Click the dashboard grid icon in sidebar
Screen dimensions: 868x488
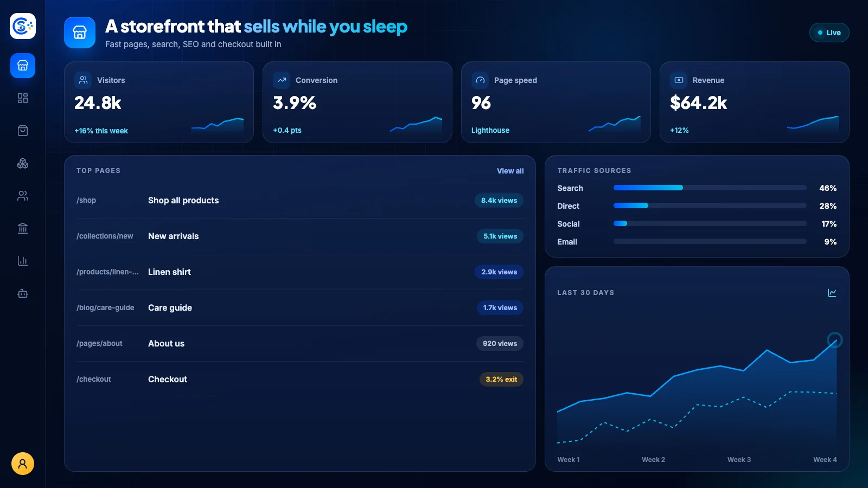pyautogui.click(x=23, y=98)
